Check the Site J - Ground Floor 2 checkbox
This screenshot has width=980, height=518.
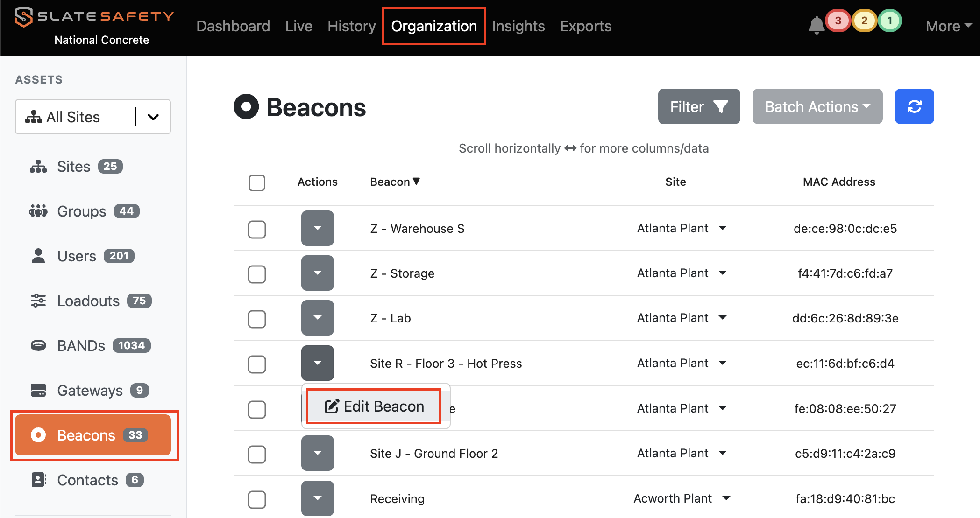(x=257, y=454)
